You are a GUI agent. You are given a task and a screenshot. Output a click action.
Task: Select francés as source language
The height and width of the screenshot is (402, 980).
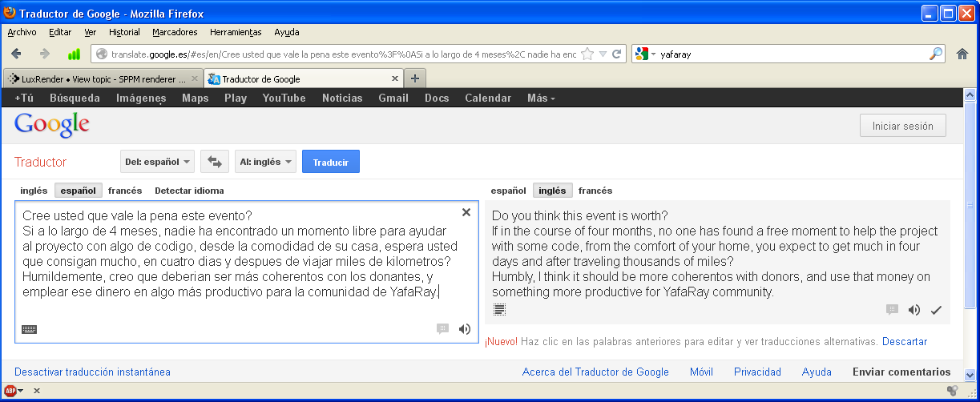pos(125,191)
